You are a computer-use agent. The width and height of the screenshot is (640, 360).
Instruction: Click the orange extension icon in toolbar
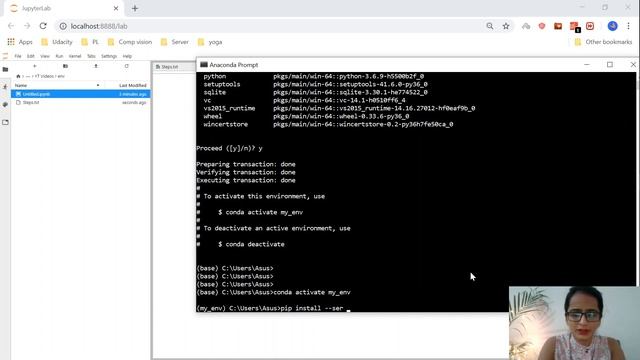click(x=558, y=26)
